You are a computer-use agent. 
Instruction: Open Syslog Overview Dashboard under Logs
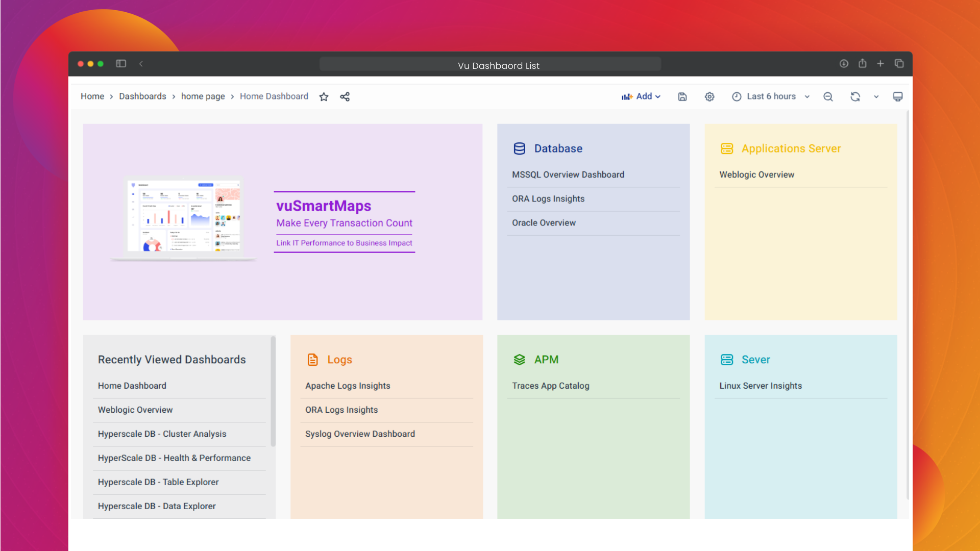click(360, 434)
